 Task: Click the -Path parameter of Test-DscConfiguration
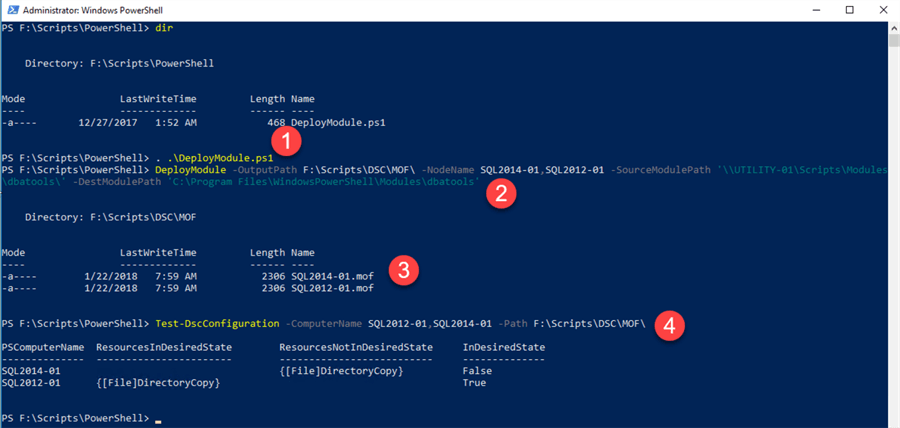(x=512, y=324)
